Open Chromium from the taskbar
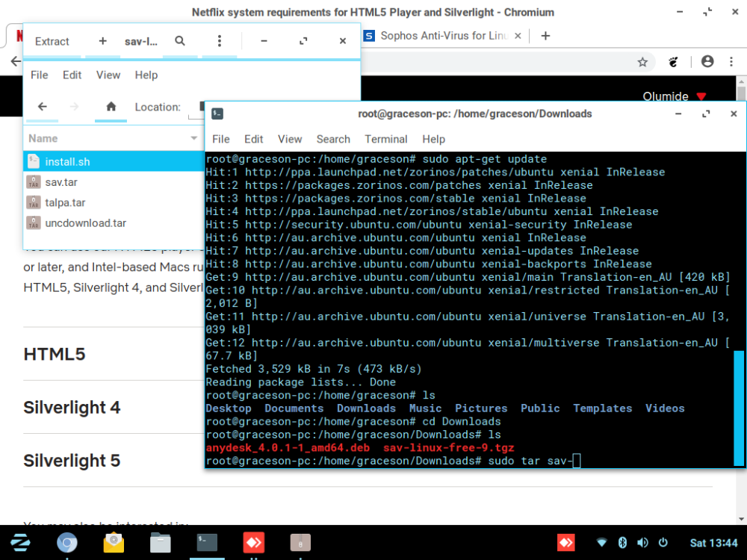747x560 pixels. (66, 542)
